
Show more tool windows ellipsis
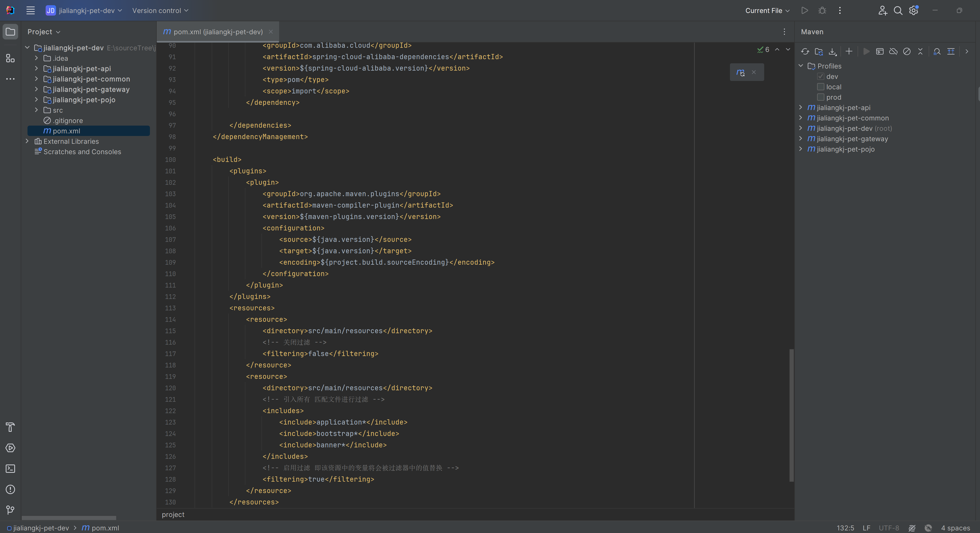tap(10, 79)
